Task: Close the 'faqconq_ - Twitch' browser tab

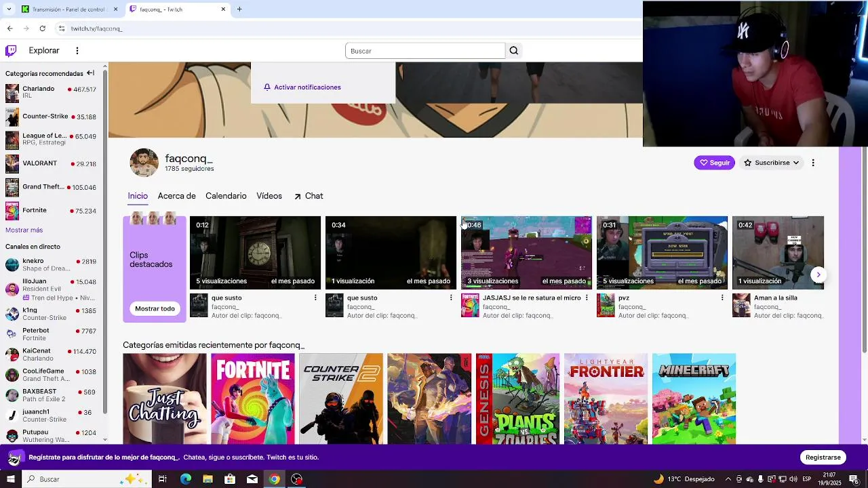Action: pos(223,9)
